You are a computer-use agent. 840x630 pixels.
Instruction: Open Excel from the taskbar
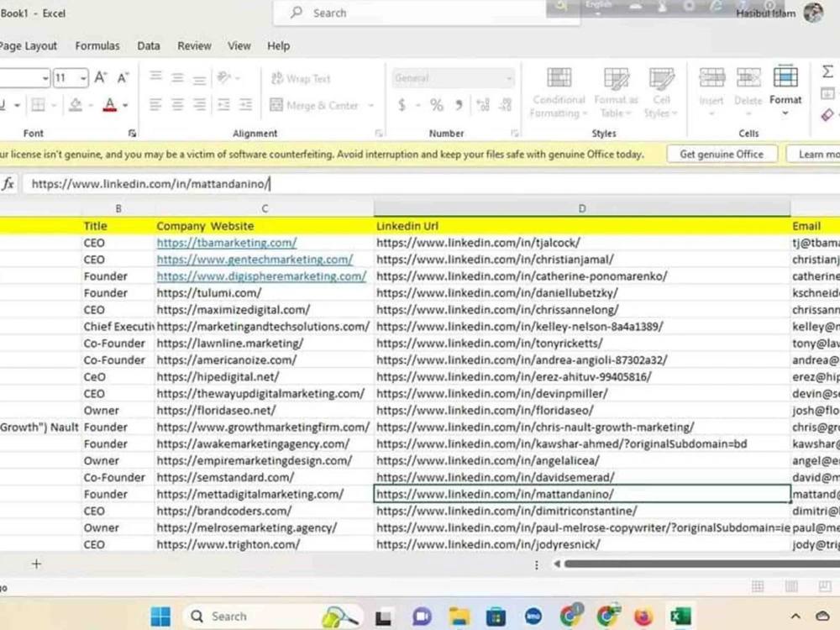point(680,616)
